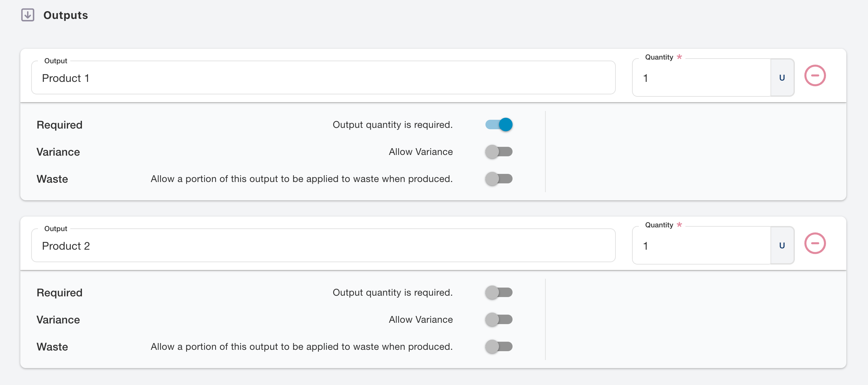868x385 pixels.
Task: Remove Product 2 output with minus icon
Action: [x=815, y=244]
